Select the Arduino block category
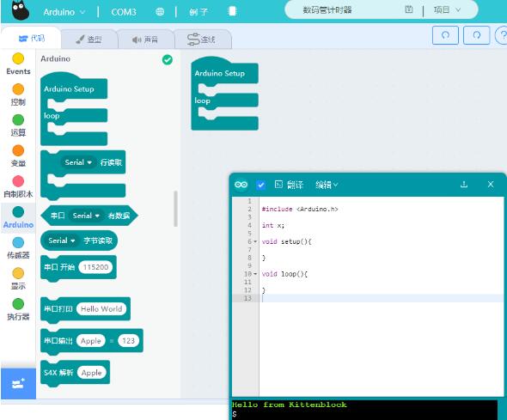Screen dimensions: 507x420 point(18,217)
